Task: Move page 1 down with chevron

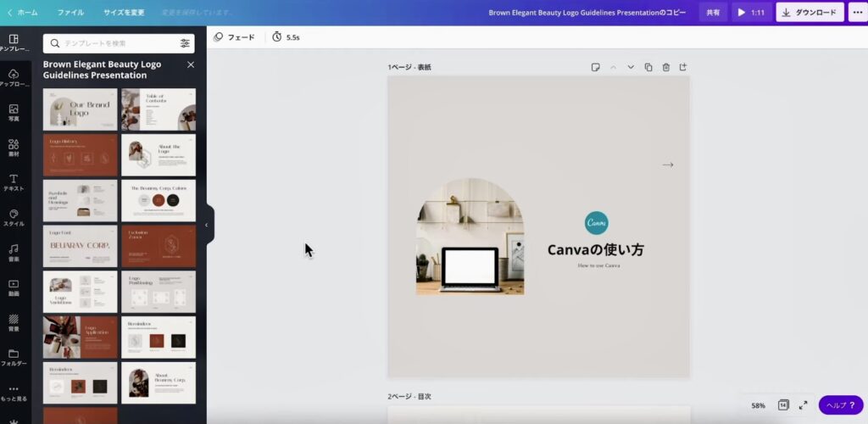Action: click(631, 67)
